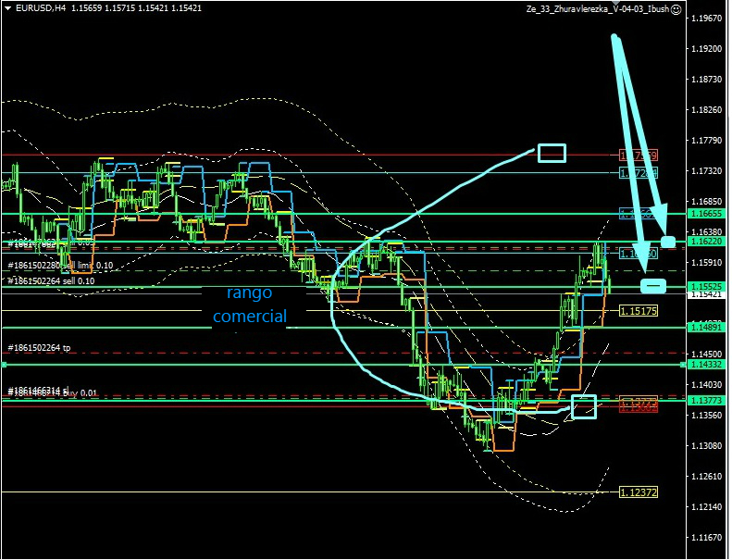732x560 pixels.
Task: Click the 1.19670 price scale value
Action: coord(706,19)
